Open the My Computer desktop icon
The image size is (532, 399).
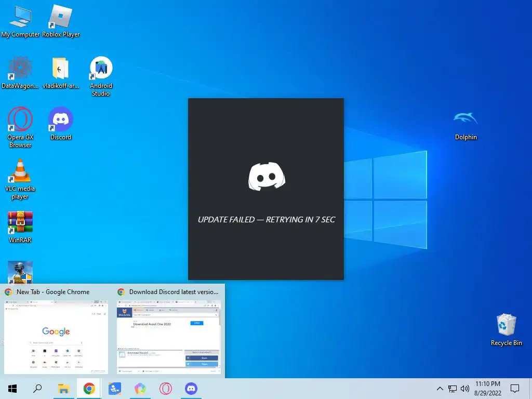pos(20,20)
